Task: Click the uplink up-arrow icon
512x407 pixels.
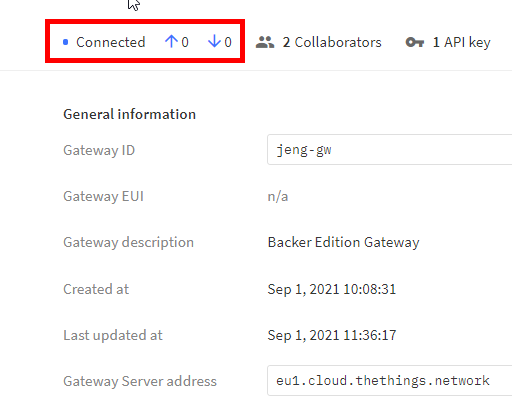Action: [x=171, y=42]
